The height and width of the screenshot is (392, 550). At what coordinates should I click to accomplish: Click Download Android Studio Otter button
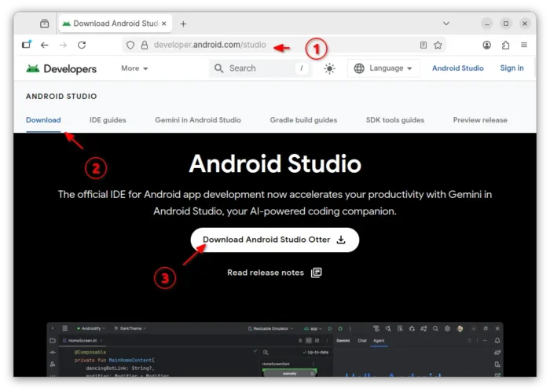[274, 240]
